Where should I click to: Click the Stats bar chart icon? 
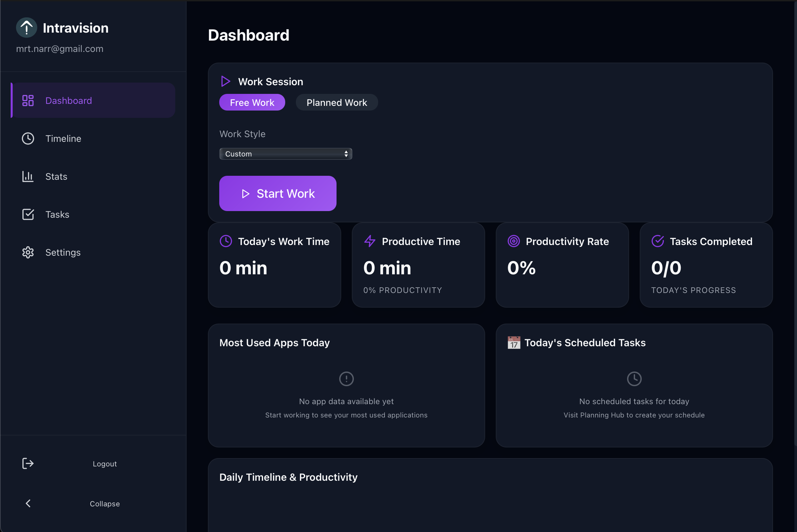[x=28, y=176]
